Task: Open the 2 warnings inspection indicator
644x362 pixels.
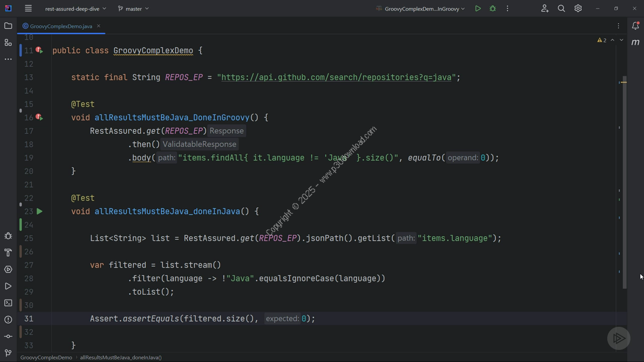Action: click(602, 40)
